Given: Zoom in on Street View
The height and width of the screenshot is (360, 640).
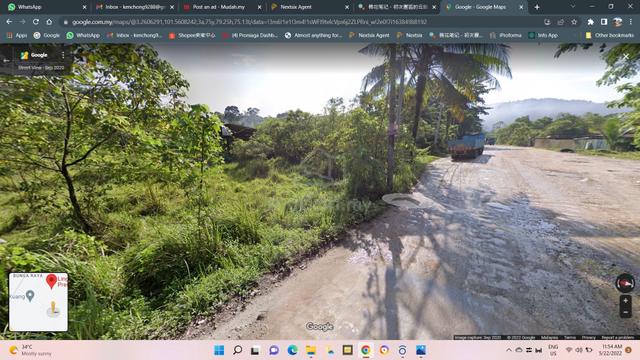Looking at the screenshot, I should [625, 300].
